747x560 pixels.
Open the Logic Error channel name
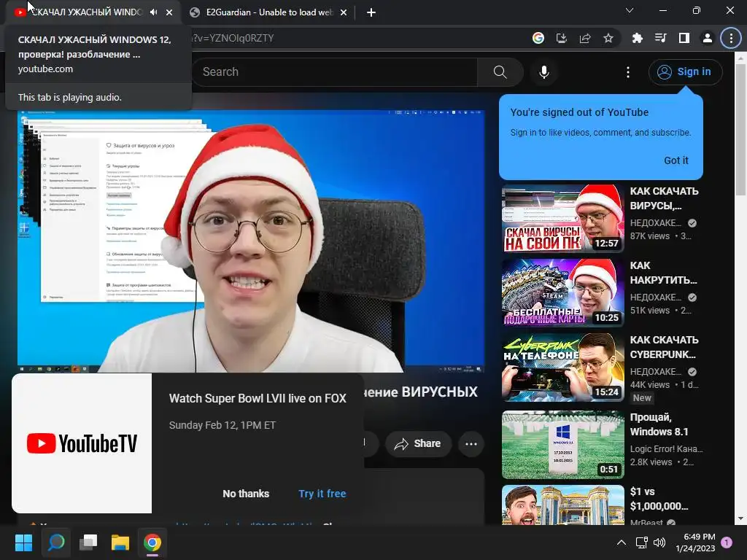point(666,448)
